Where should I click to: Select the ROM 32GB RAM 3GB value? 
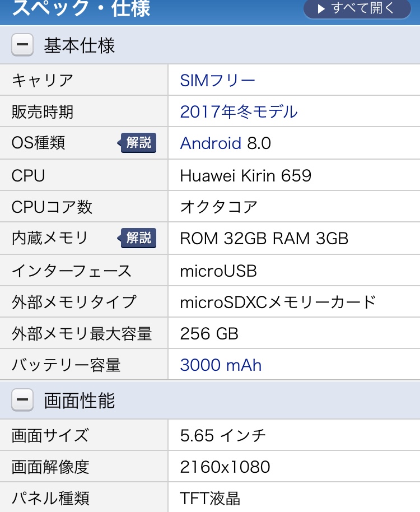[x=264, y=238]
